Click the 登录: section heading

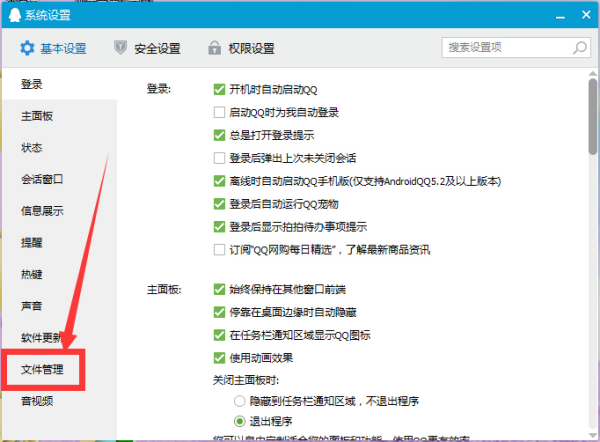(x=159, y=89)
